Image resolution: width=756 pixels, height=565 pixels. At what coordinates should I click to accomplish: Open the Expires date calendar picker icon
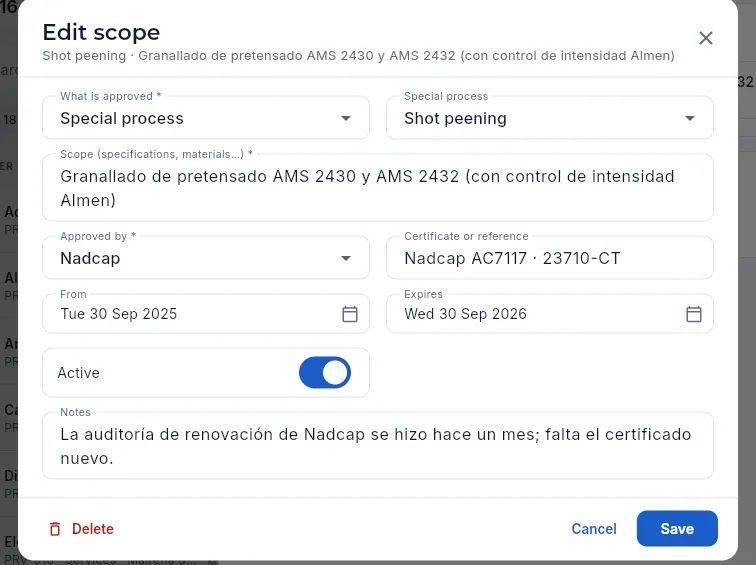pyautogui.click(x=693, y=314)
